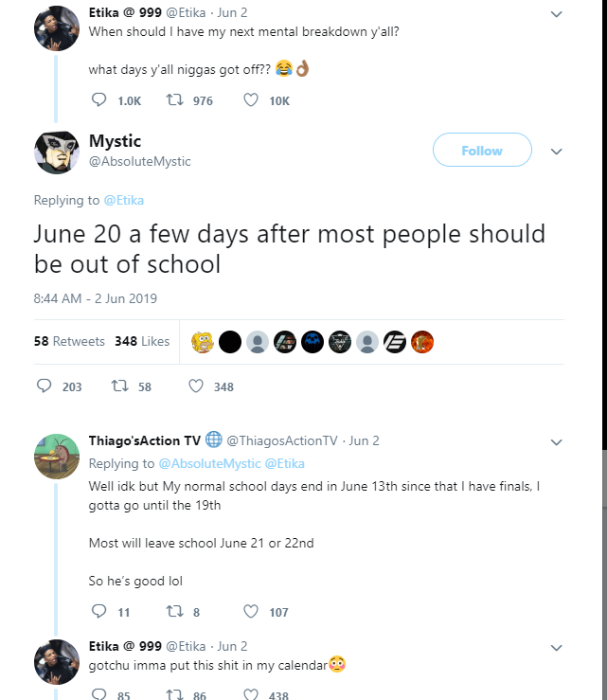Viewport: 607px width, 700px height.
Task: Open dropdown arrow on Etika's top tweet
Action: tap(556, 14)
